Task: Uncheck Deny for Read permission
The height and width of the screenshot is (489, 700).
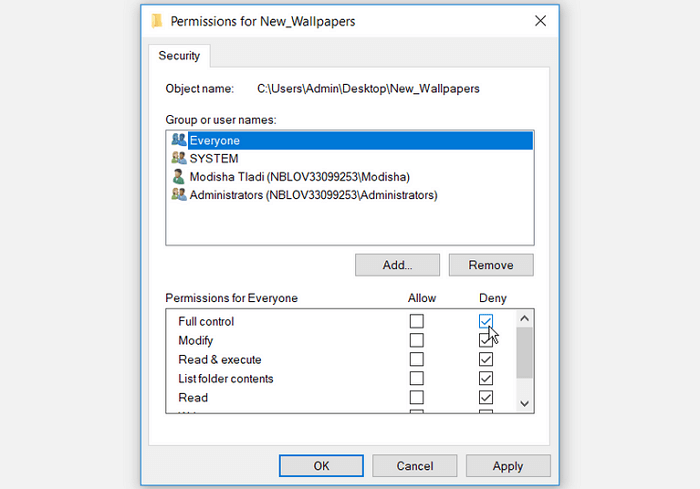Action: (486, 397)
